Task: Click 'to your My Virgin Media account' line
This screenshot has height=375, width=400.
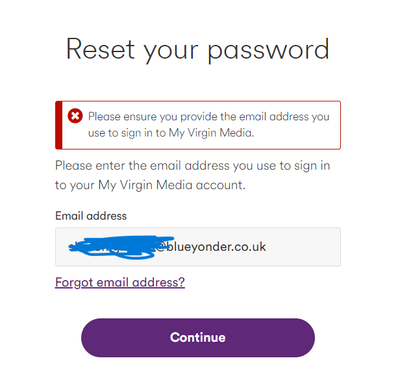Action: pos(150,185)
